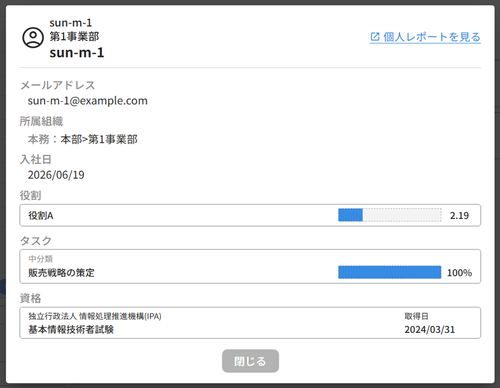Click the タスク section label
Viewport: 500px width, 388px height.
pos(36,241)
